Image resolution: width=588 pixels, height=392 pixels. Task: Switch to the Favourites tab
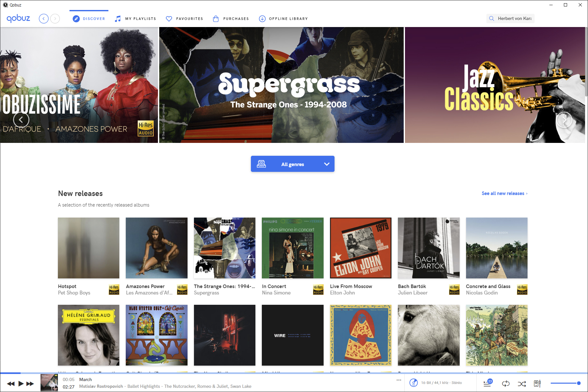tap(185, 19)
